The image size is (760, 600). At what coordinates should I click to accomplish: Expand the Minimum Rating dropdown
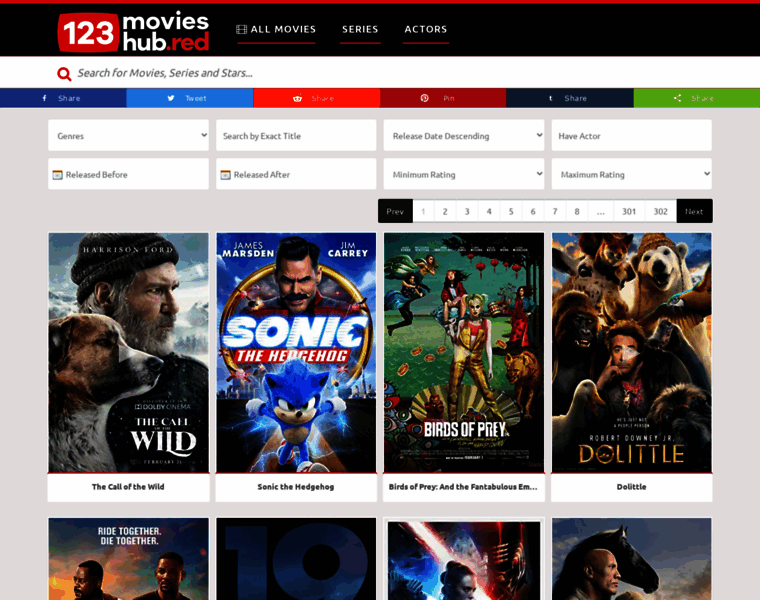coord(464,174)
